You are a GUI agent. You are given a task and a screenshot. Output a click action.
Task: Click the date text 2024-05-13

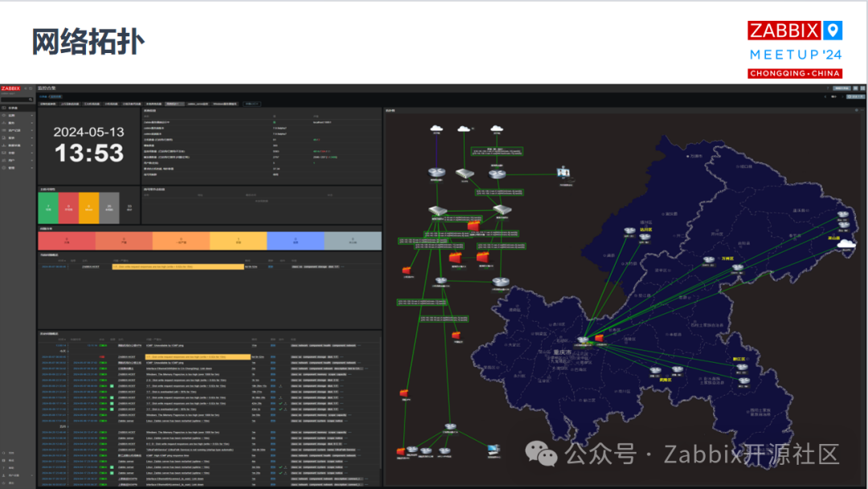tap(88, 132)
